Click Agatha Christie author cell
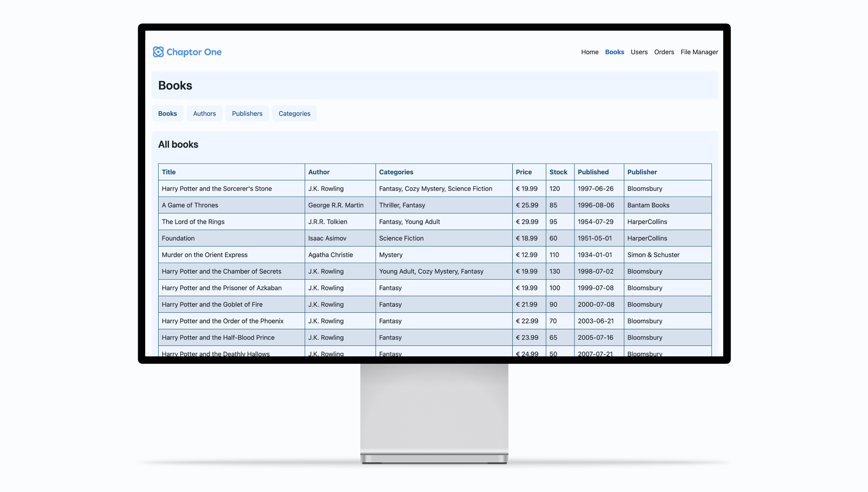Viewport: 868px width, 492px height. point(330,255)
